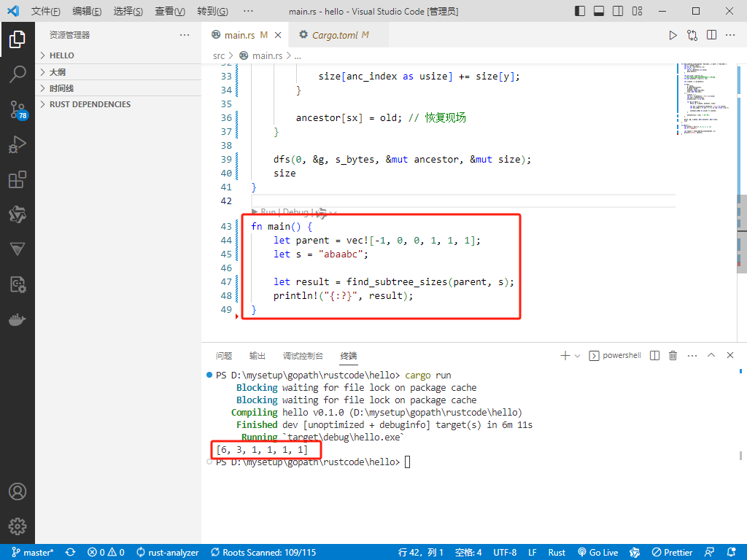Click Roots Scanned 109/115 progress item
This screenshot has height=560, width=747.
click(x=263, y=553)
